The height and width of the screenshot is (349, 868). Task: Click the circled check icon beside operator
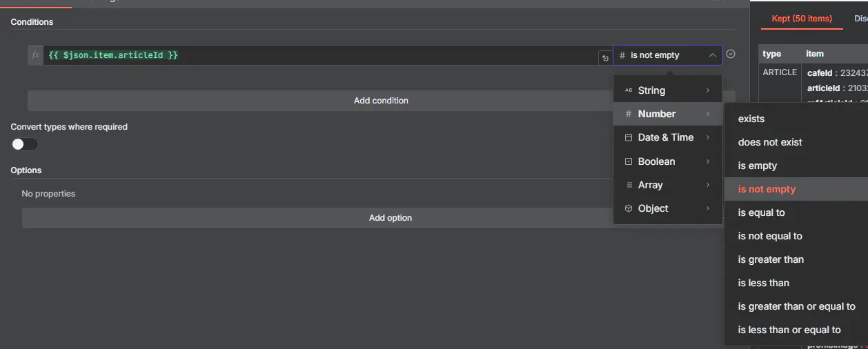(x=731, y=54)
